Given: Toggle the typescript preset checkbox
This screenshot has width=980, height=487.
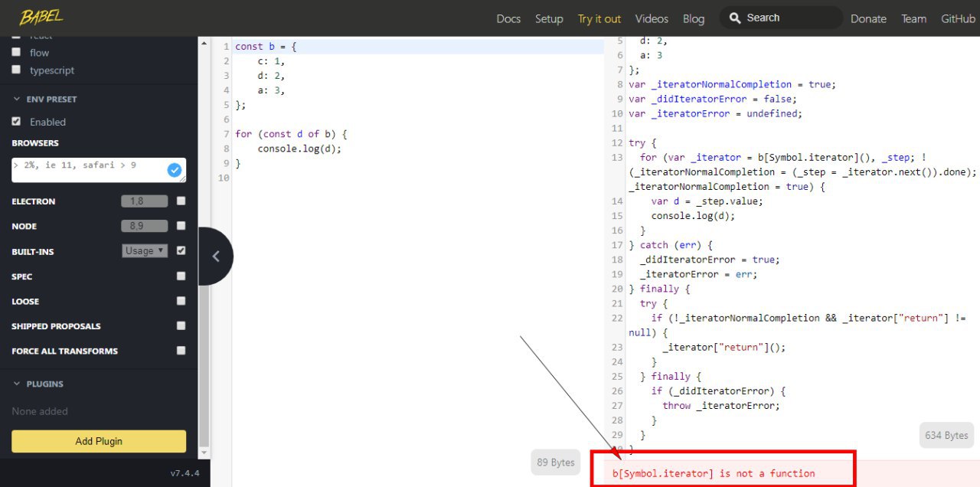Looking at the screenshot, I should (x=16, y=70).
